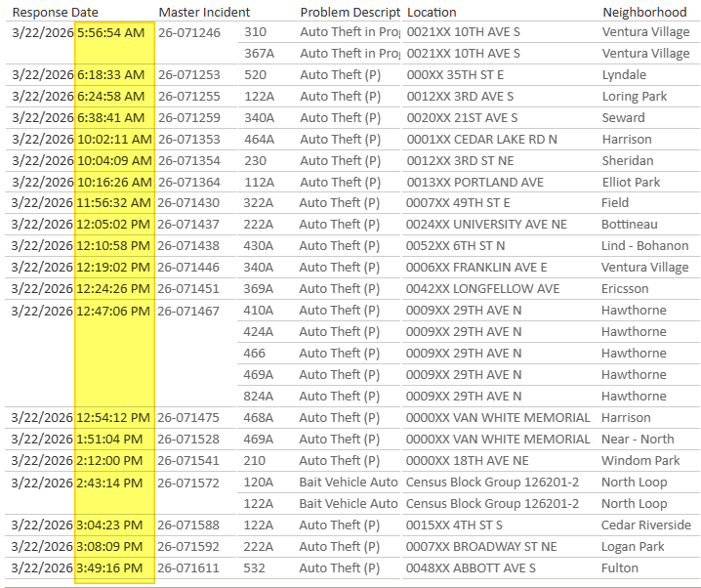
Task: Click the Ericsson neighborhood cell
Action: point(625,288)
